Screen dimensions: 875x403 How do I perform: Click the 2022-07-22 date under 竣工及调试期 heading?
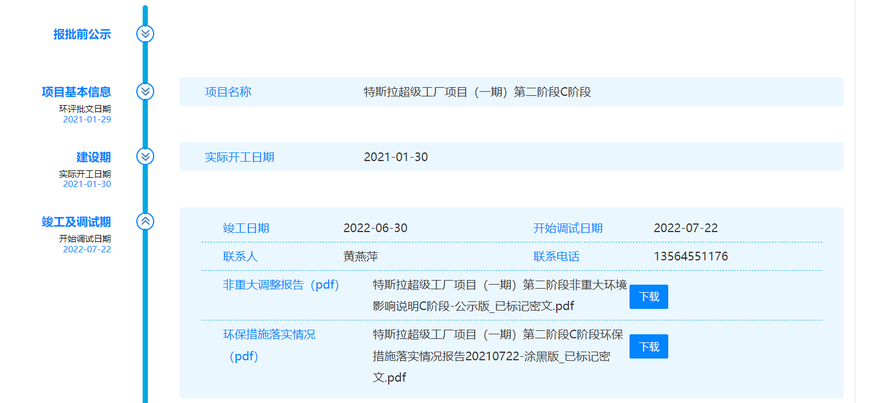click(87, 249)
